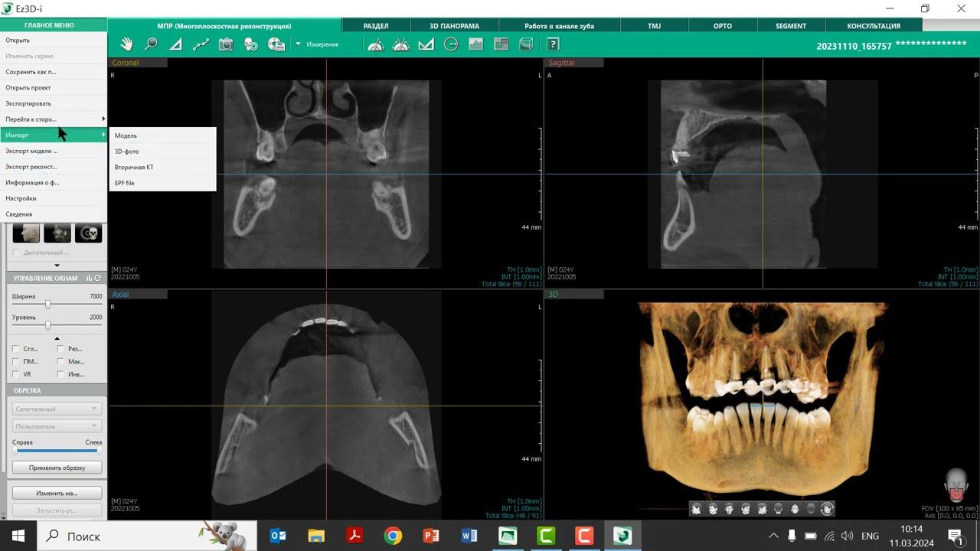Click Экспортировать in the main menu
The width and height of the screenshot is (980, 551).
(54, 103)
